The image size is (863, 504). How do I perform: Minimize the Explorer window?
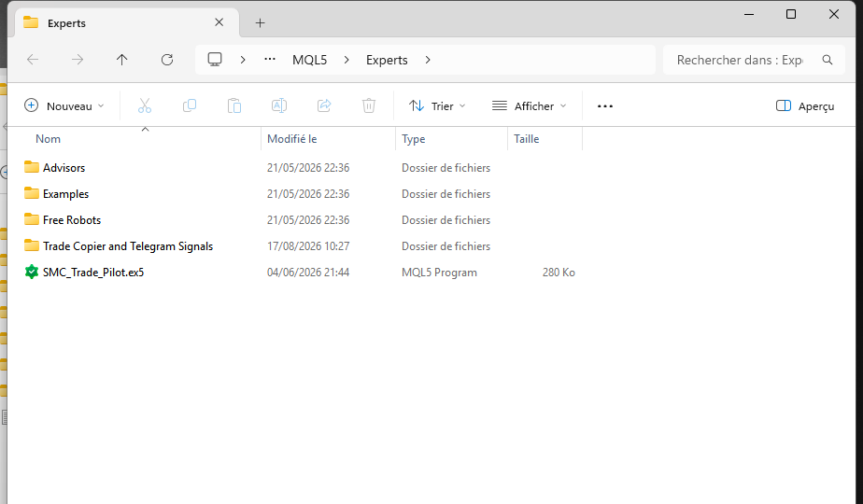tap(748, 14)
